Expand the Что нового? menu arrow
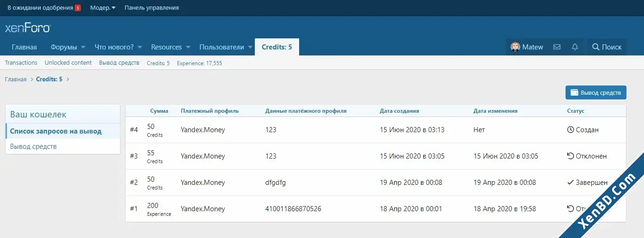 [x=139, y=47]
